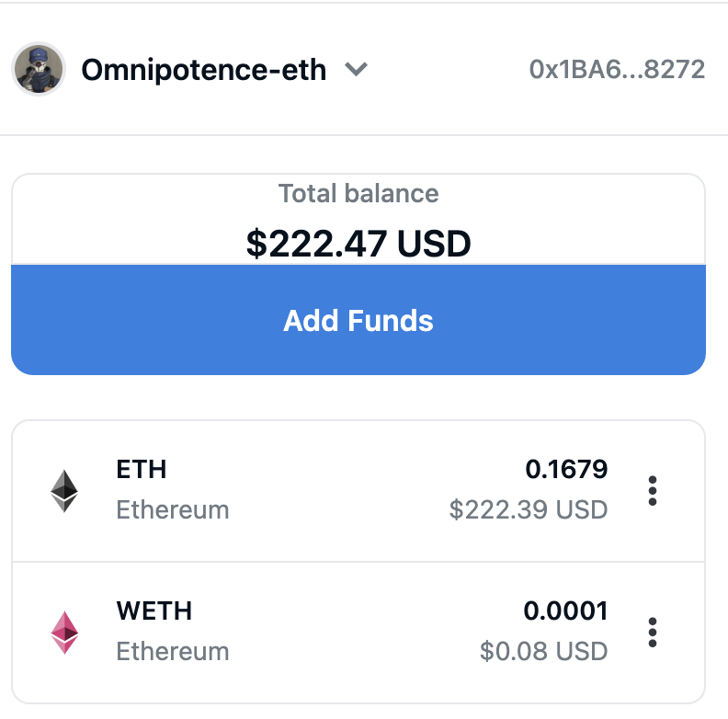Screen dimensions: 728x719
Task: Click Ethereum subtitle under ETH
Action: [x=173, y=510]
